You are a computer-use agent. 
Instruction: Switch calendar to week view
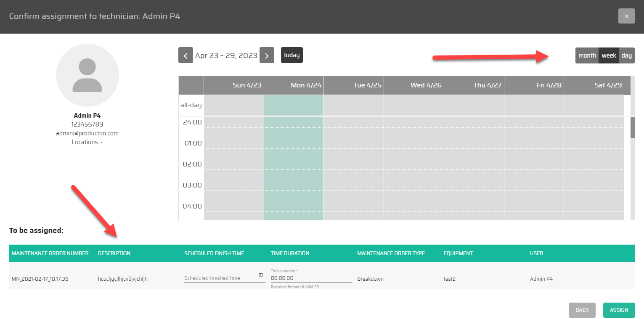click(x=609, y=55)
